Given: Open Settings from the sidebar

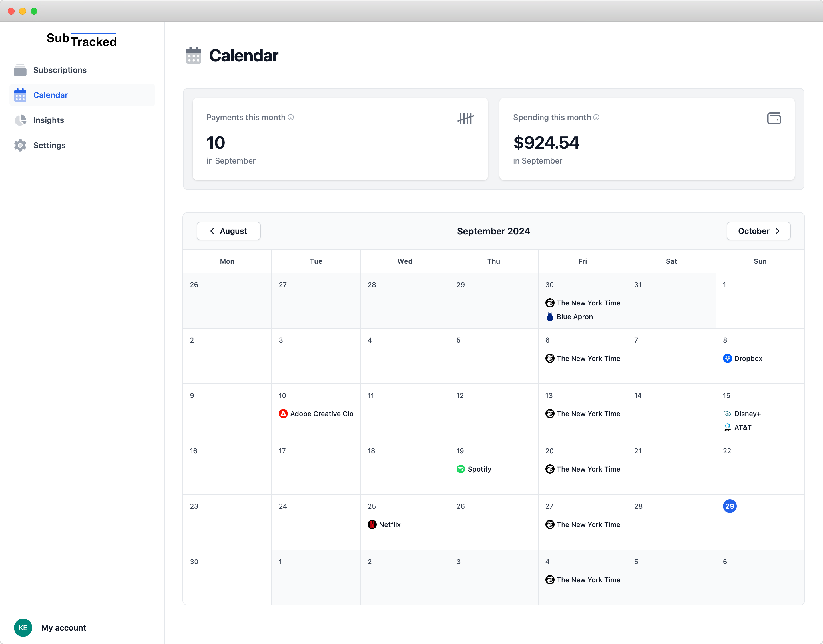Looking at the screenshot, I should coord(49,145).
